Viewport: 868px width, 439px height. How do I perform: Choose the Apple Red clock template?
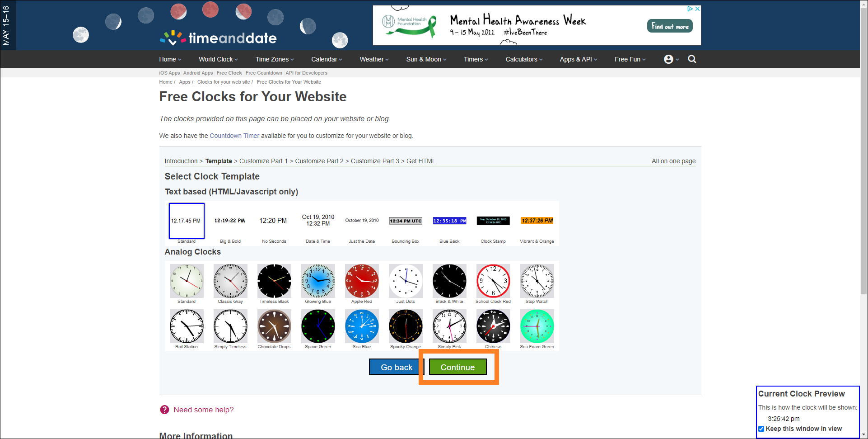click(362, 281)
